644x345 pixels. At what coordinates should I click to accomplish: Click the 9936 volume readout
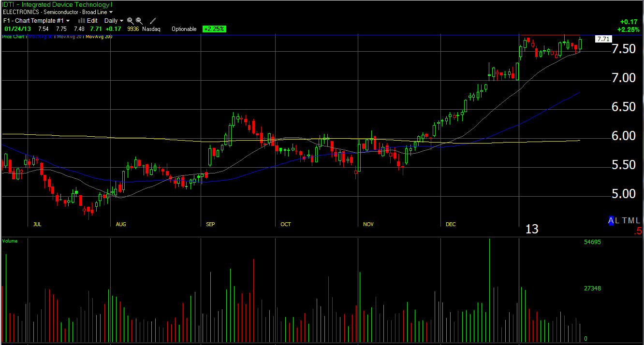(x=133, y=29)
